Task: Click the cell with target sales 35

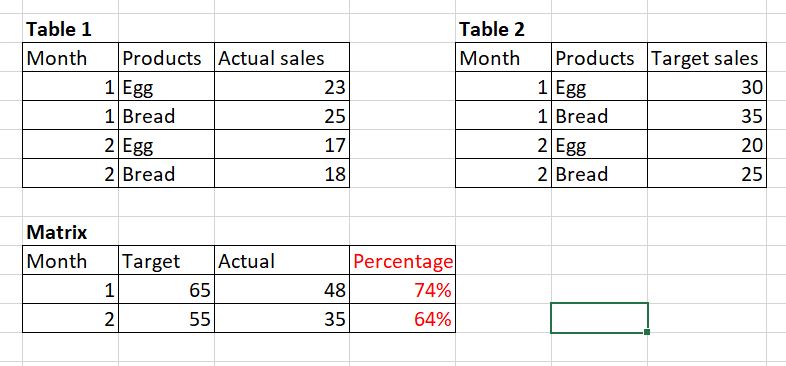Action: pos(707,116)
